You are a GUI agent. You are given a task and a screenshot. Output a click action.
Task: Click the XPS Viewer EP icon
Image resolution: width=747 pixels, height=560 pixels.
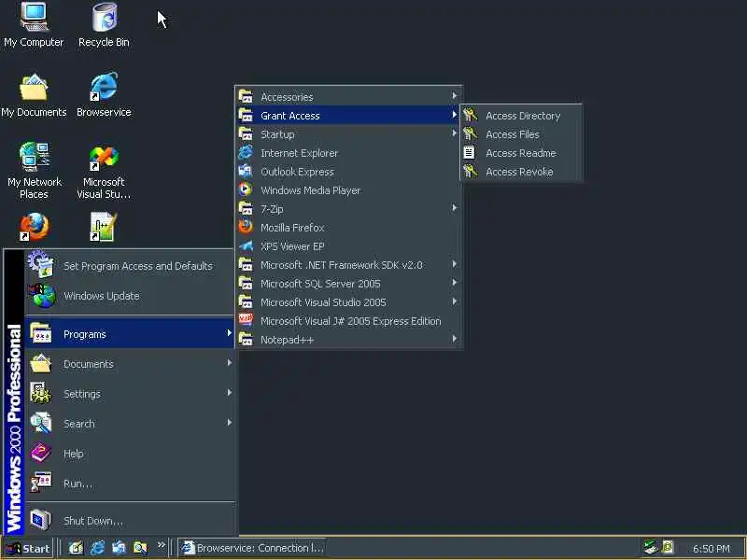pos(246,245)
